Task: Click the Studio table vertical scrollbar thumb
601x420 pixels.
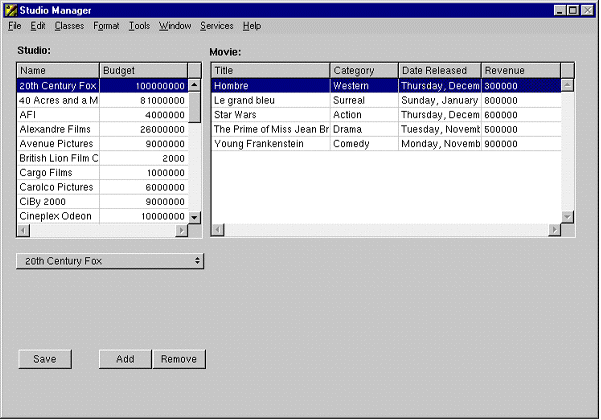Action: click(195, 100)
